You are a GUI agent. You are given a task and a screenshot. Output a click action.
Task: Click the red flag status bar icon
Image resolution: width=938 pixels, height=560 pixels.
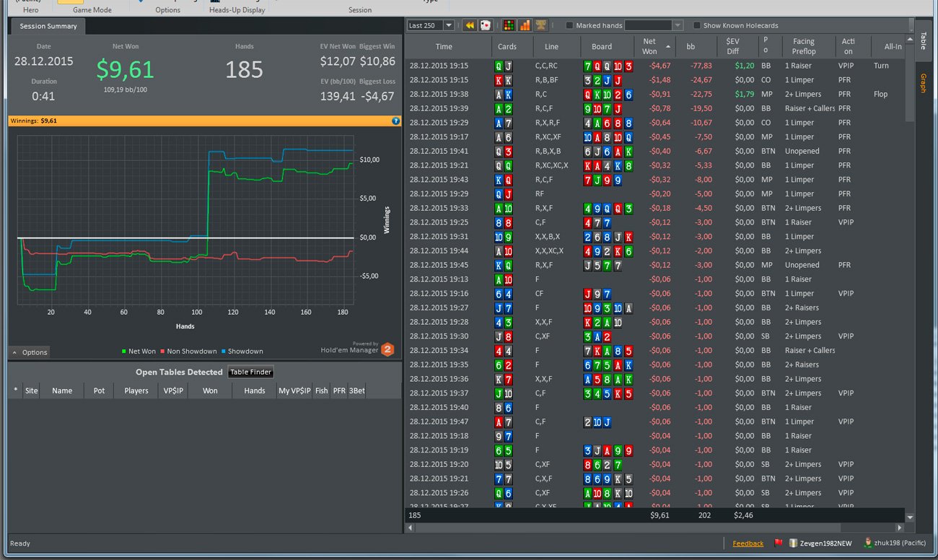click(x=779, y=543)
